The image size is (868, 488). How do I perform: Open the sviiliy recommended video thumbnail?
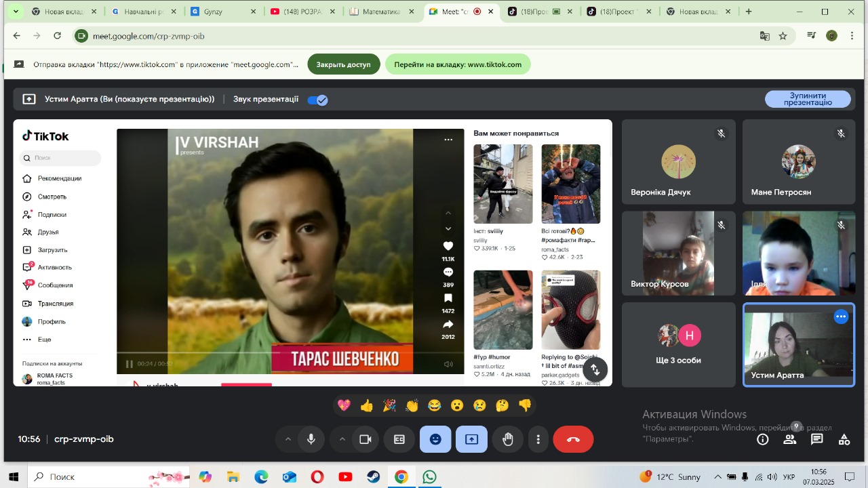pyautogui.click(x=503, y=184)
